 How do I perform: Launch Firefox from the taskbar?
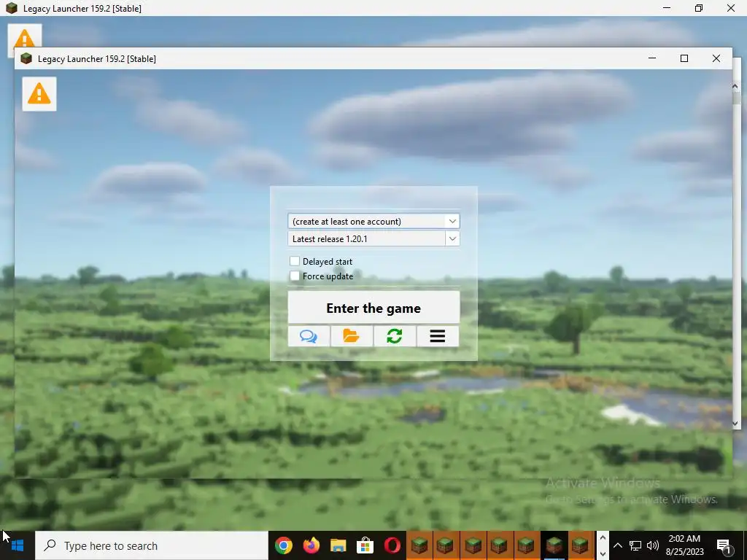[x=311, y=545]
